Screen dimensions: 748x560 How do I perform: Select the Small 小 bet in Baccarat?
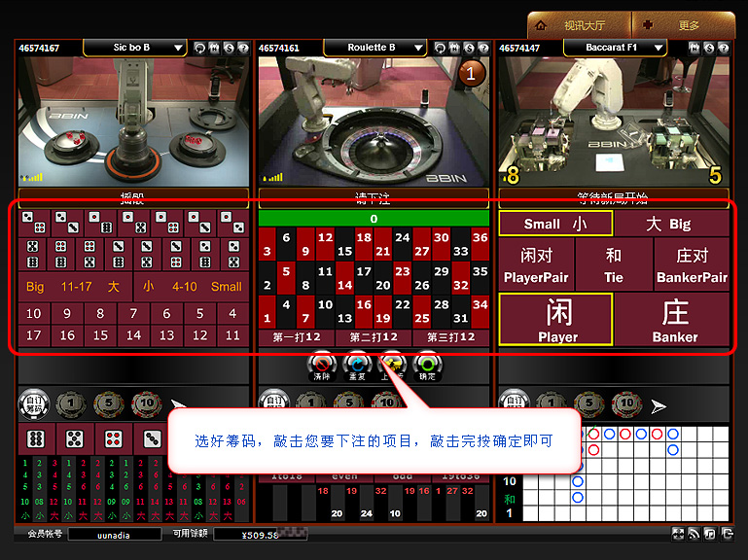[555, 224]
